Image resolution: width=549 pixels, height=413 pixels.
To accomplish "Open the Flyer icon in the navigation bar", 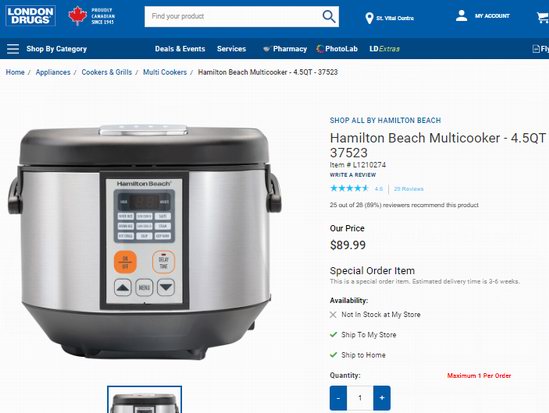I will click(536, 49).
